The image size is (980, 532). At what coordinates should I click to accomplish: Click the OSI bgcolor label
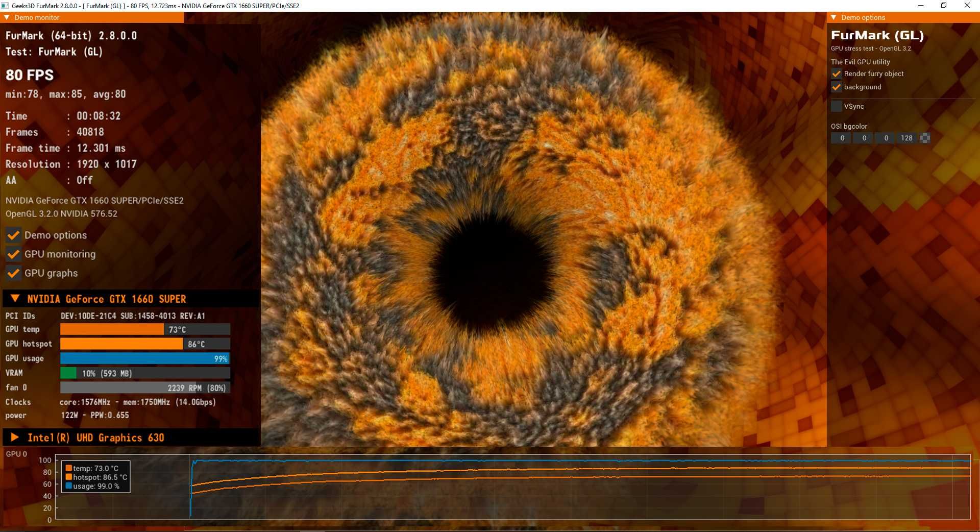[x=849, y=126]
